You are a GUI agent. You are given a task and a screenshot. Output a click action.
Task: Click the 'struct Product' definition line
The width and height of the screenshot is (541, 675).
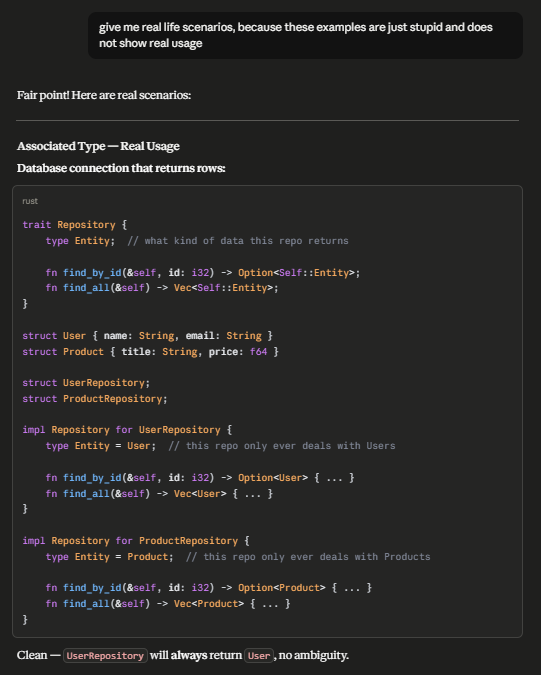coord(151,351)
